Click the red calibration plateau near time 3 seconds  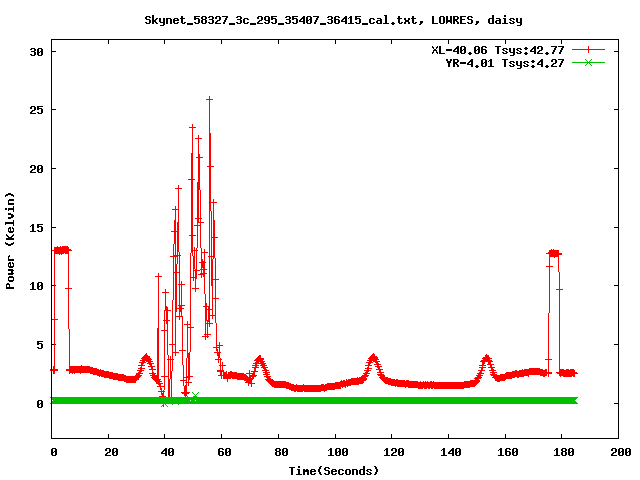coord(62,250)
